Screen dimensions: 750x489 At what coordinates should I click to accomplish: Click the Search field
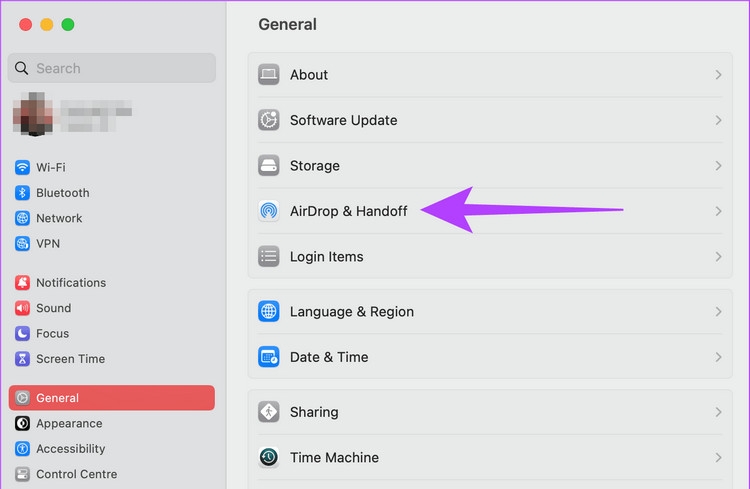click(x=112, y=68)
